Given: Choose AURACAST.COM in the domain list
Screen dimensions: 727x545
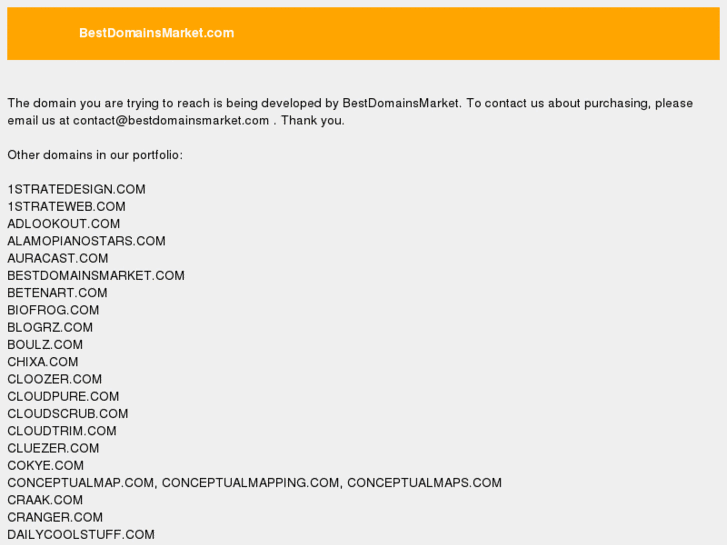Looking at the screenshot, I should point(57,258).
